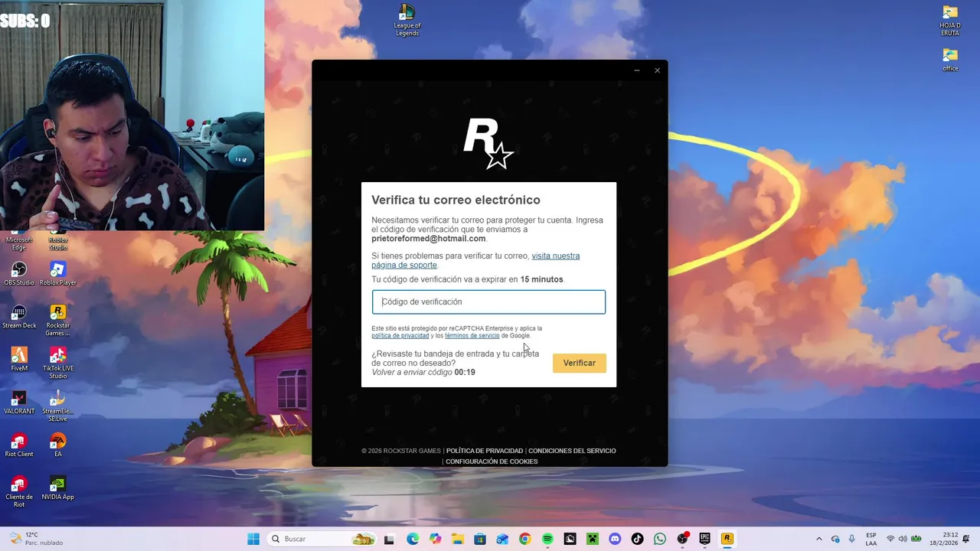Select the HOJA D ERUTA desktop folder

[x=950, y=21]
